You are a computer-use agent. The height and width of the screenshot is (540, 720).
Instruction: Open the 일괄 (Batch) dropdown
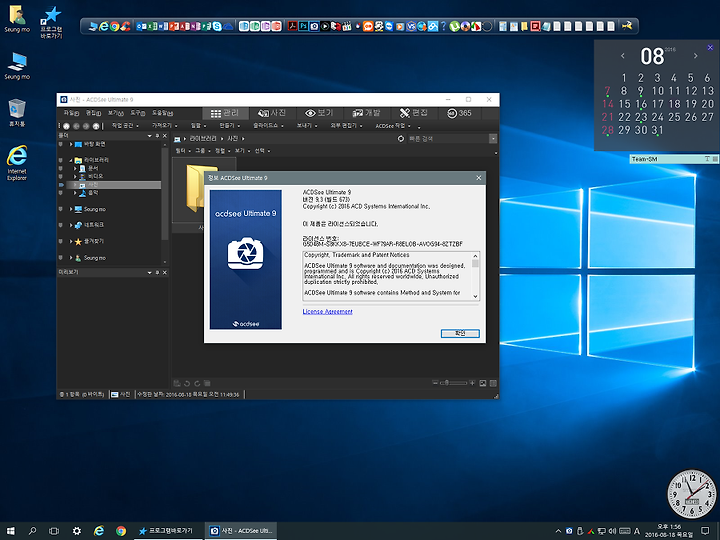pyautogui.click(x=198, y=125)
